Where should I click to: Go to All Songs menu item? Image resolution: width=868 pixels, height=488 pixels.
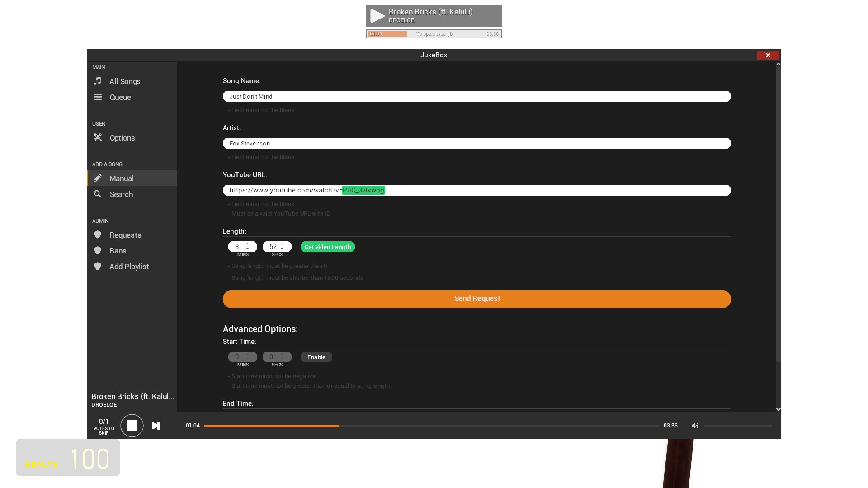132,81
